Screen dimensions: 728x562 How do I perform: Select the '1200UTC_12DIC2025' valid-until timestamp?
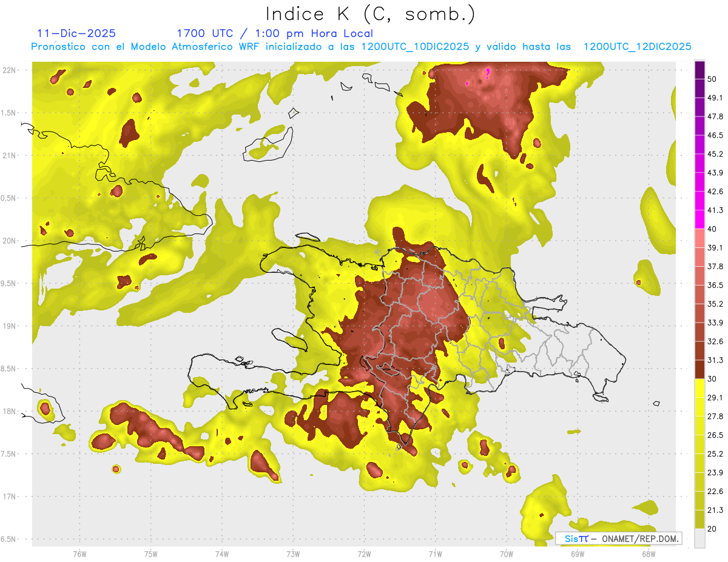click(638, 47)
